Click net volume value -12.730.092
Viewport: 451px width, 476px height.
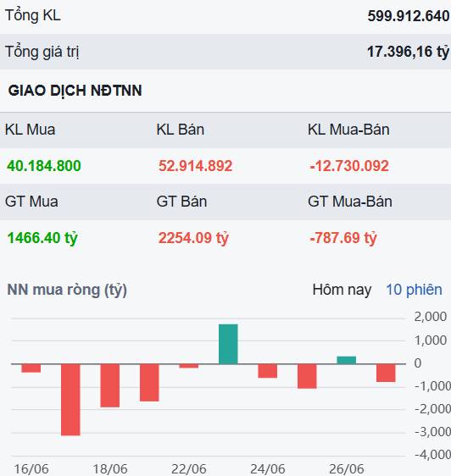(x=349, y=166)
